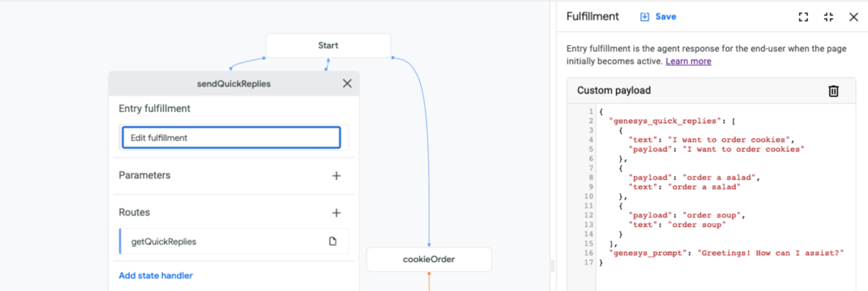Close the sendQuickReplies page card
This screenshot has width=868, height=291.
point(347,83)
